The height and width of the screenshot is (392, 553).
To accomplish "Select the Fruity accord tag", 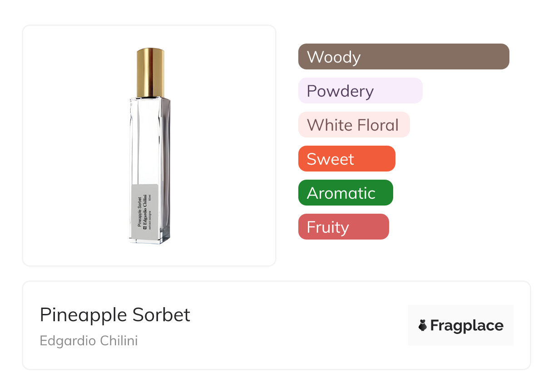I will pos(343,227).
